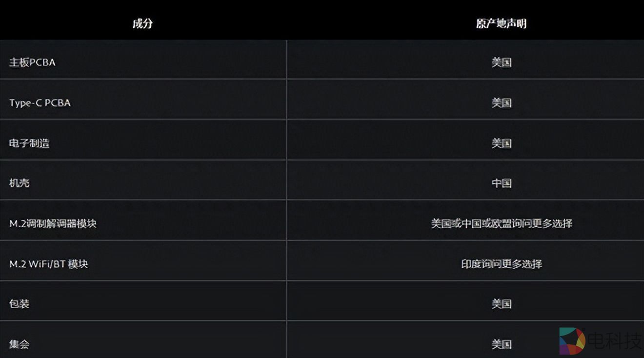This screenshot has width=644, height=358.
Task: Click the 包装 row label
Action: tap(20, 304)
